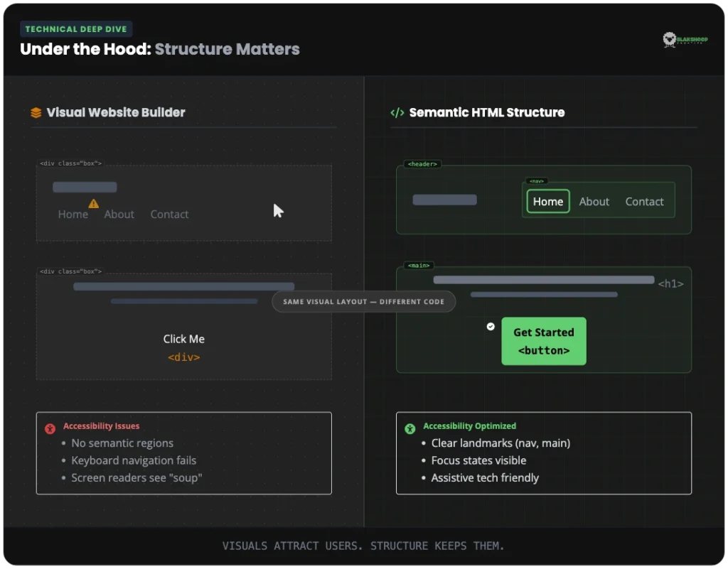Click the red accessibility issues icon

(50, 428)
